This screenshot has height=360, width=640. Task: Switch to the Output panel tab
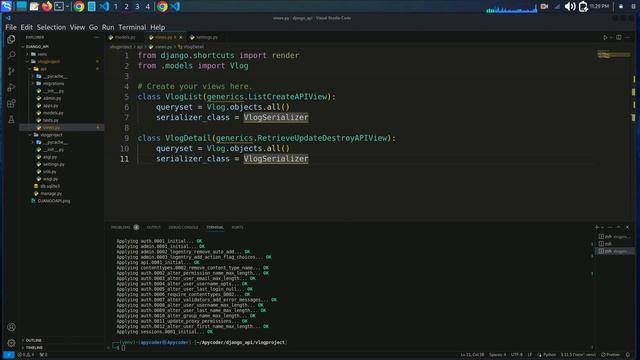153,227
